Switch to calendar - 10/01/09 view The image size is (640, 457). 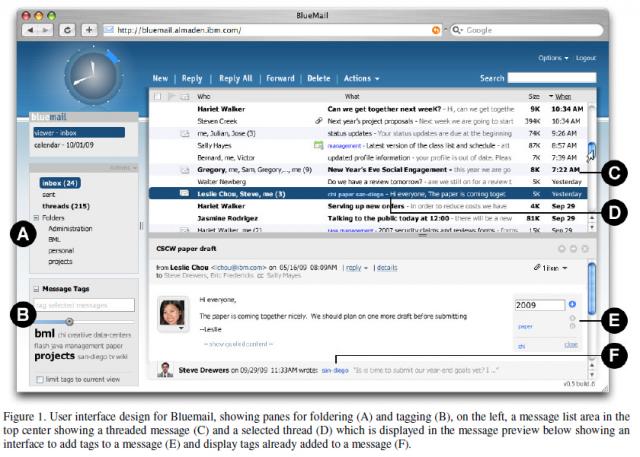64,145
